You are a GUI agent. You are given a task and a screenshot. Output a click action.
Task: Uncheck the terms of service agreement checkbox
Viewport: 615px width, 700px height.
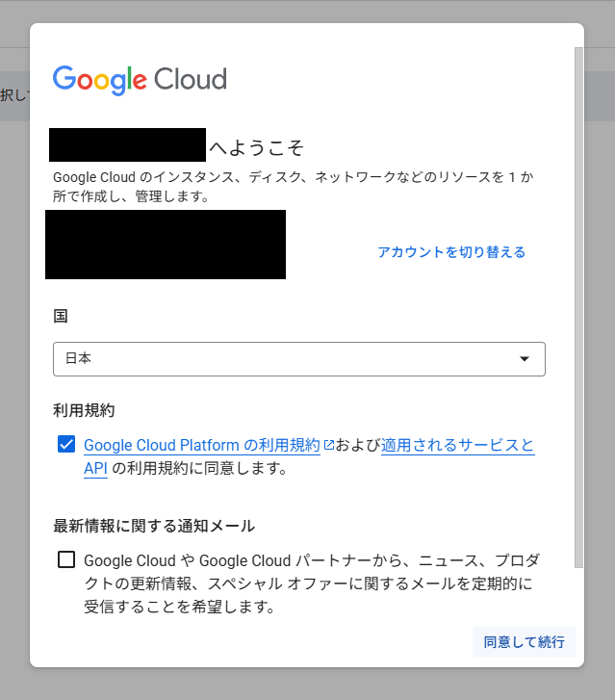click(x=66, y=445)
